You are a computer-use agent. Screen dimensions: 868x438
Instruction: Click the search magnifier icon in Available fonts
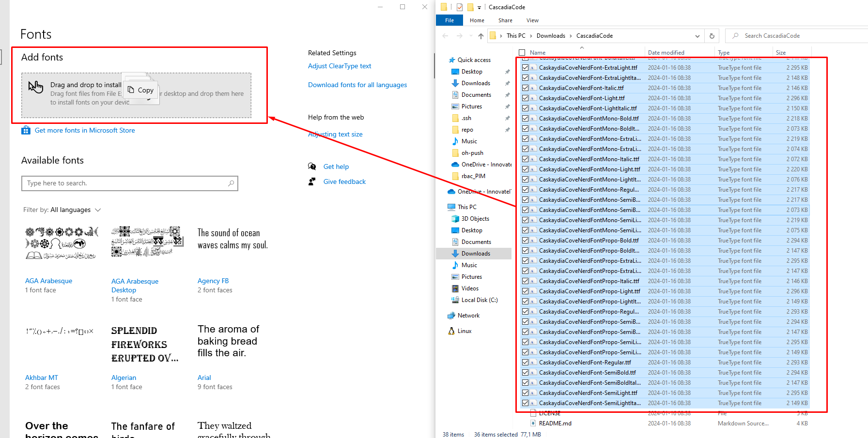(x=231, y=183)
